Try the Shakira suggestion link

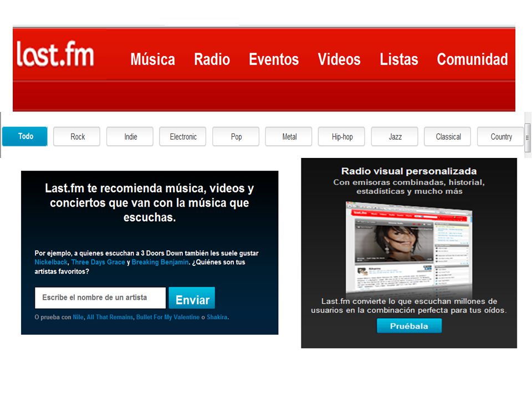[x=217, y=317]
